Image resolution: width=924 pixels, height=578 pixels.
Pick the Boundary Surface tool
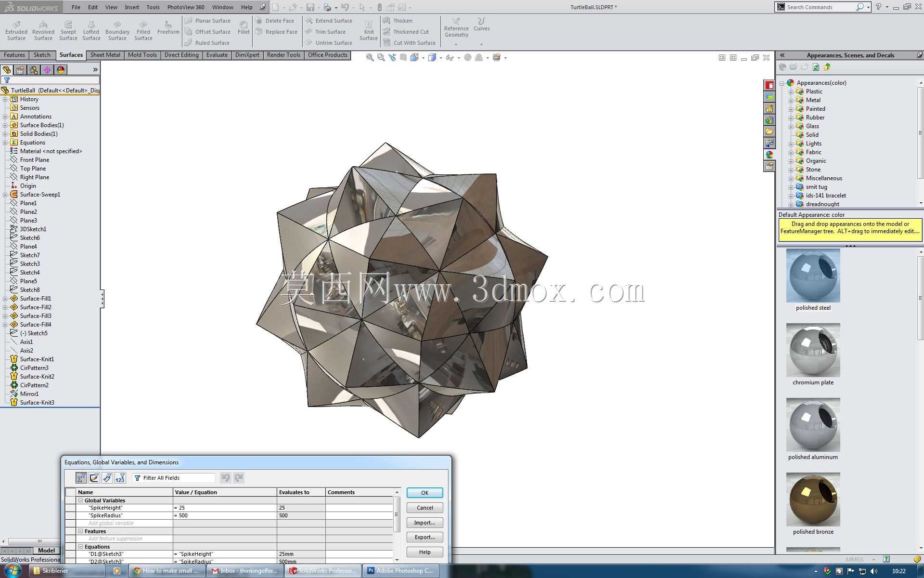pos(117,30)
